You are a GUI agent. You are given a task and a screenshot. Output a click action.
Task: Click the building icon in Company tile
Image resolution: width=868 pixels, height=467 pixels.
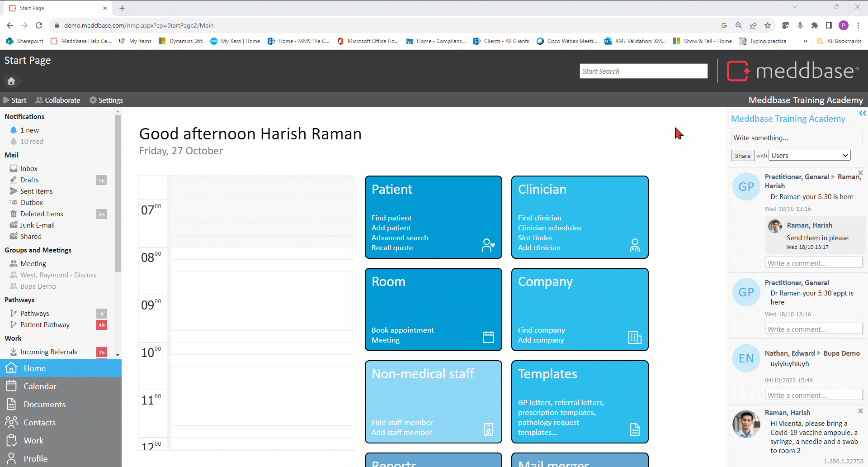[635, 337]
